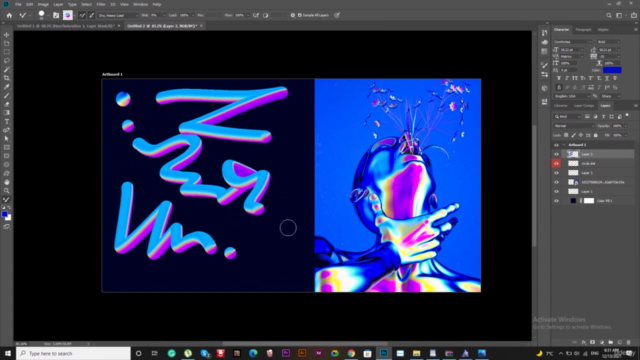Switch to the Paragraph tab
The height and width of the screenshot is (360, 640).
pos(583,29)
